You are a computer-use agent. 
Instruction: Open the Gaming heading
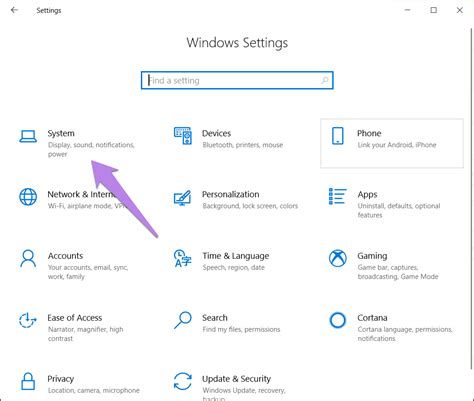pyautogui.click(x=372, y=256)
